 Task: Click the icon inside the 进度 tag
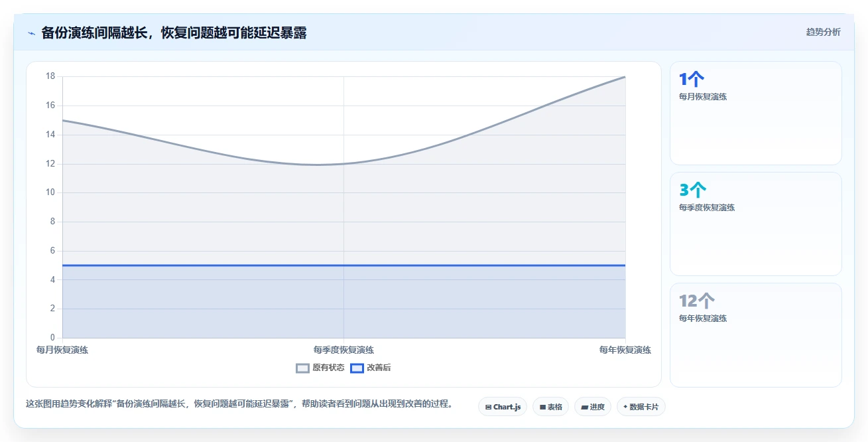click(584, 407)
